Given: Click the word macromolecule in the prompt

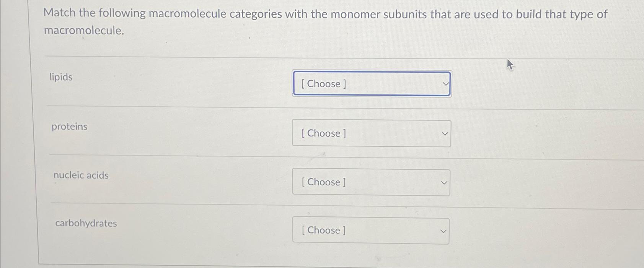Looking at the screenshot, I should point(83,31).
